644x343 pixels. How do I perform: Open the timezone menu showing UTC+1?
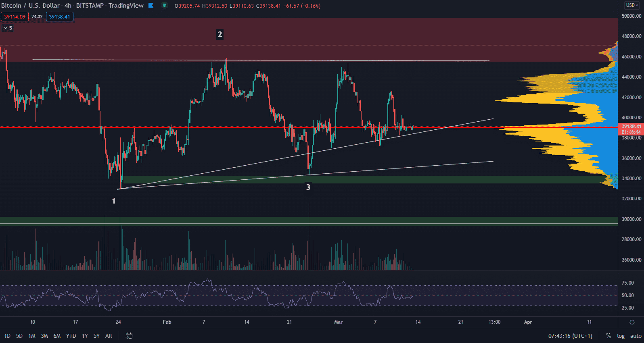(x=570, y=336)
